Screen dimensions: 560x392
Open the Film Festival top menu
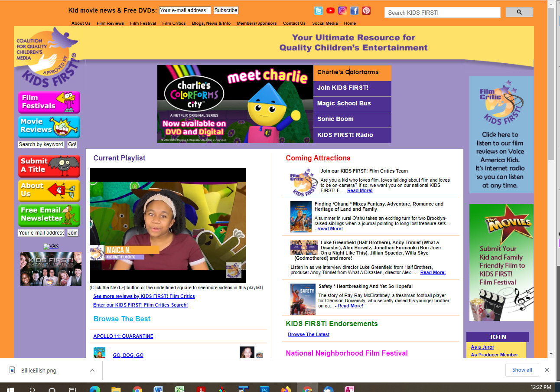(x=143, y=23)
